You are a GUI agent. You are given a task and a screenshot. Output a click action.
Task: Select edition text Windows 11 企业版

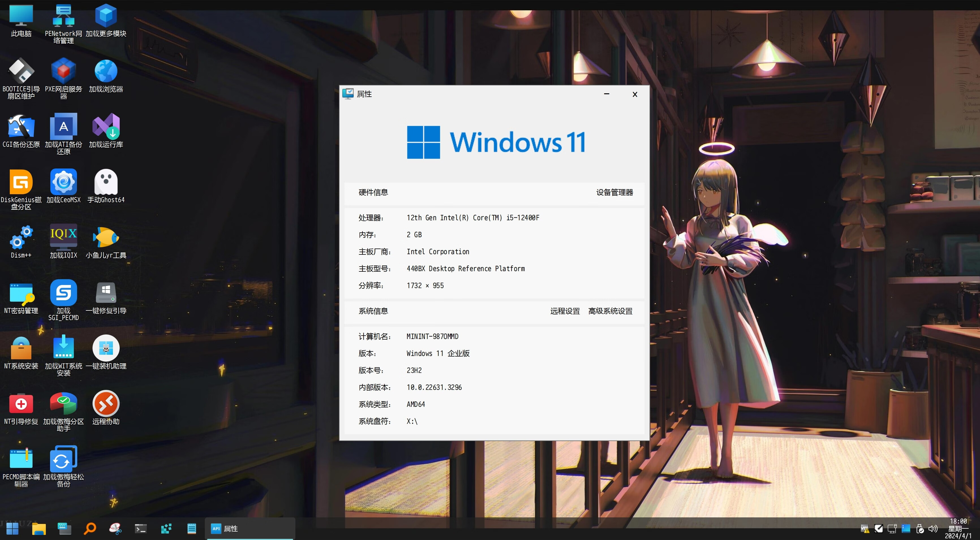click(438, 354)
